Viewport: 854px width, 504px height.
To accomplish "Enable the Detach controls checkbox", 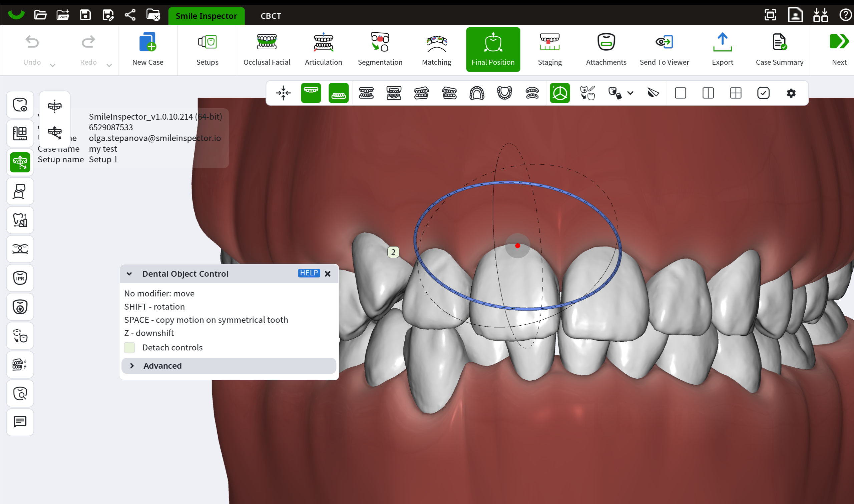I will (x=129, y=347).
